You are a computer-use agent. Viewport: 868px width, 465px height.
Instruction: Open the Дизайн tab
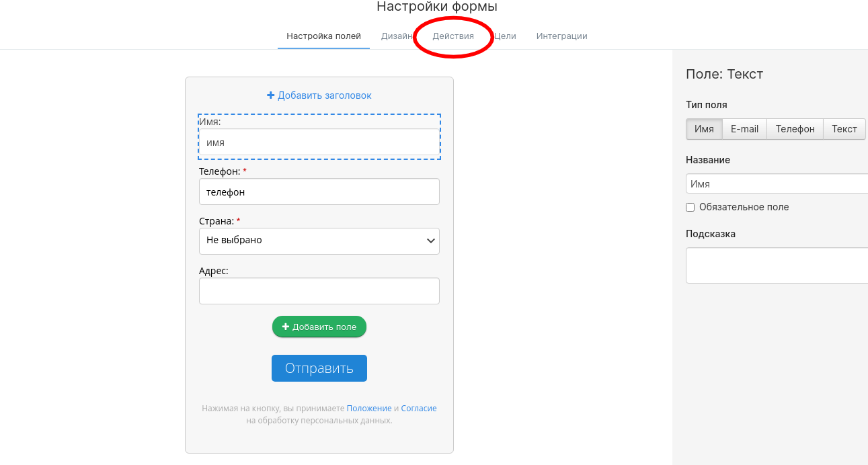(x=397, y=36)
